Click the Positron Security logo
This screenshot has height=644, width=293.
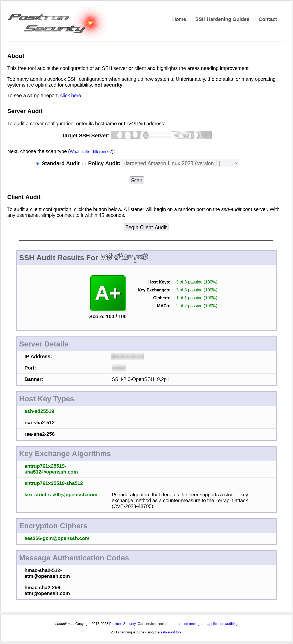pos(57,23)
